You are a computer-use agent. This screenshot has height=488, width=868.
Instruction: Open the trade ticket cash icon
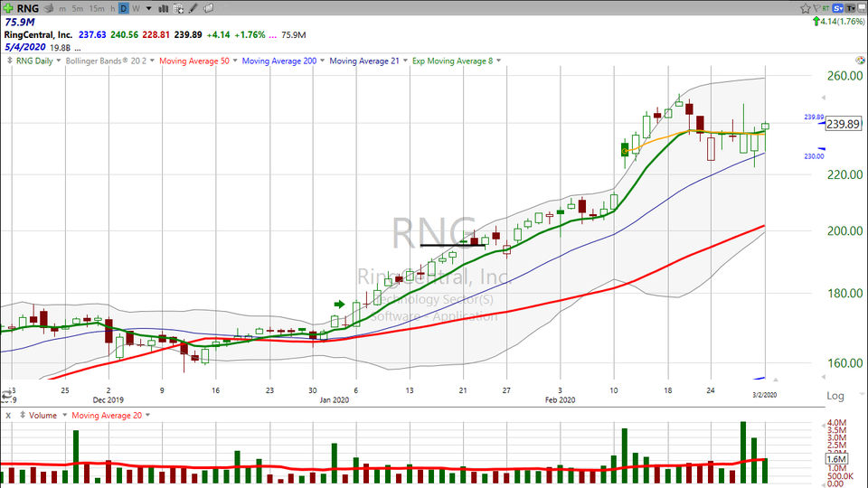point(49,8)
